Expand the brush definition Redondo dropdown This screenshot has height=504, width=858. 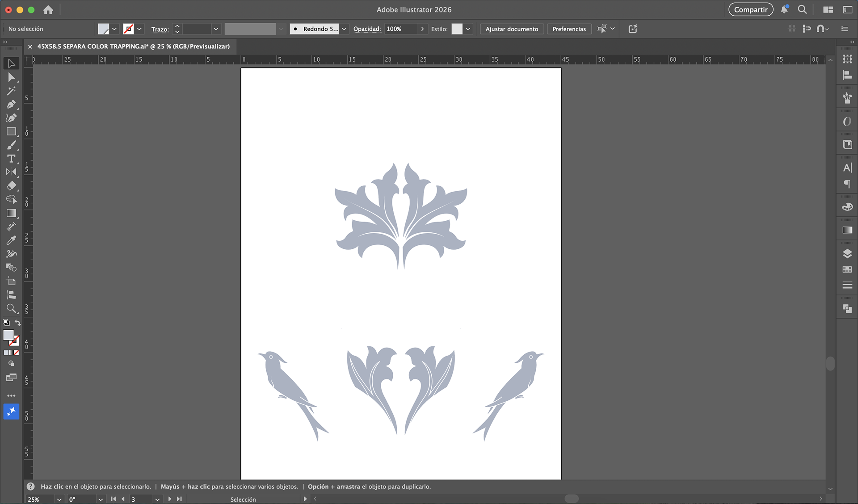click(x=344, y=29)
